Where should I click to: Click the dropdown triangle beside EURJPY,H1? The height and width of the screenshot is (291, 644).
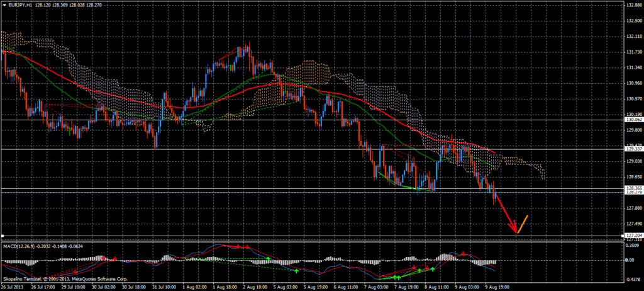pyautogui.click(x=5, y=6)
